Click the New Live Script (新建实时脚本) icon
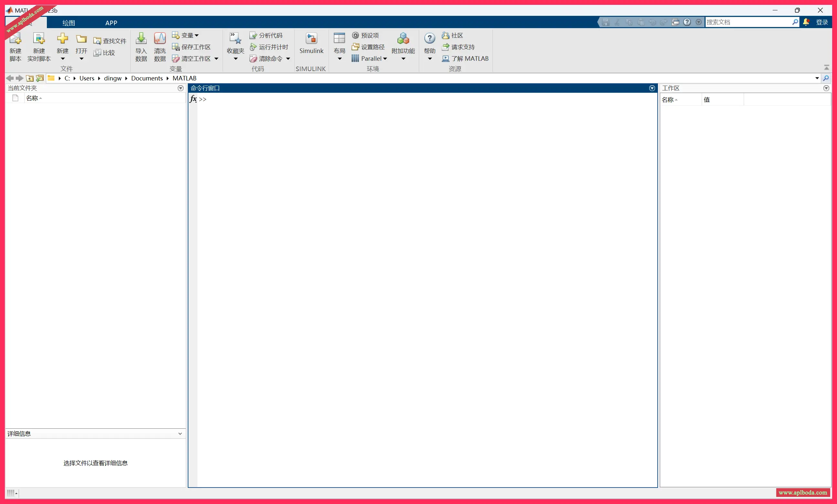 (39, 39)
